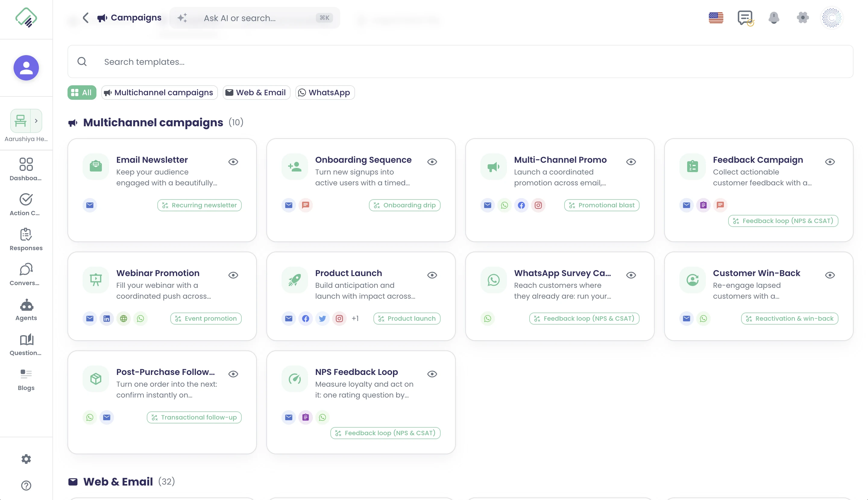Open the help question-mark icon
This screenshot has width=868, height=500.
(x=26, y=485)
